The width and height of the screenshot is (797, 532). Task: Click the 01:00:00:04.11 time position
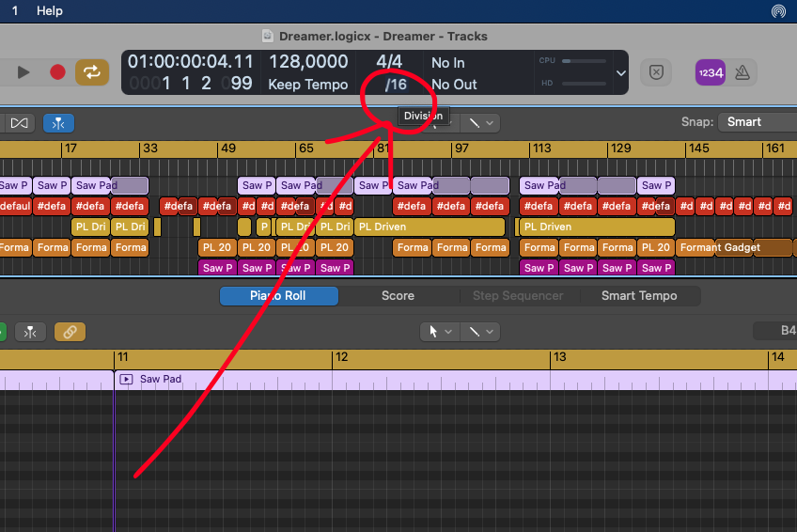[x=190, y=62]
